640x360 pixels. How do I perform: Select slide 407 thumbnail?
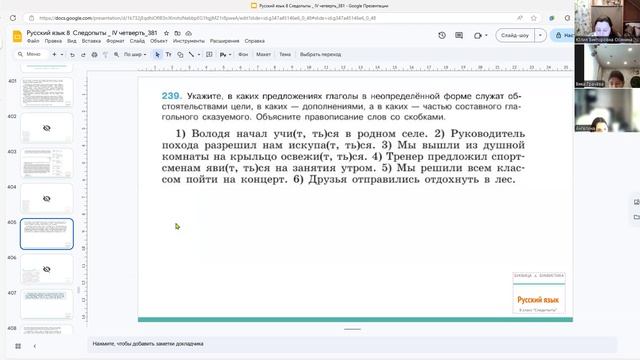coord(47,304)
